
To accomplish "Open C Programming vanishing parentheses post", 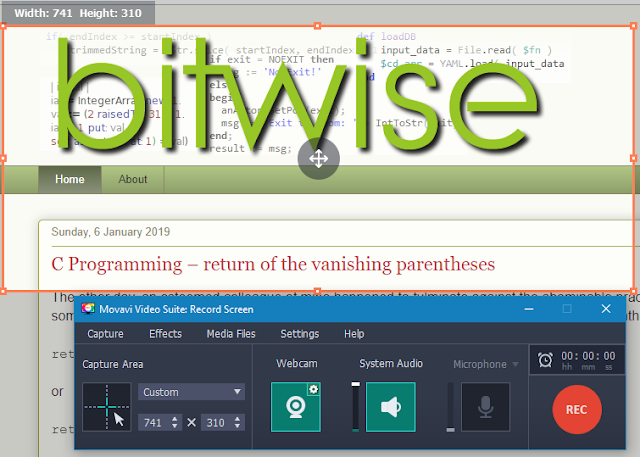I will click(x=273, y=264).
